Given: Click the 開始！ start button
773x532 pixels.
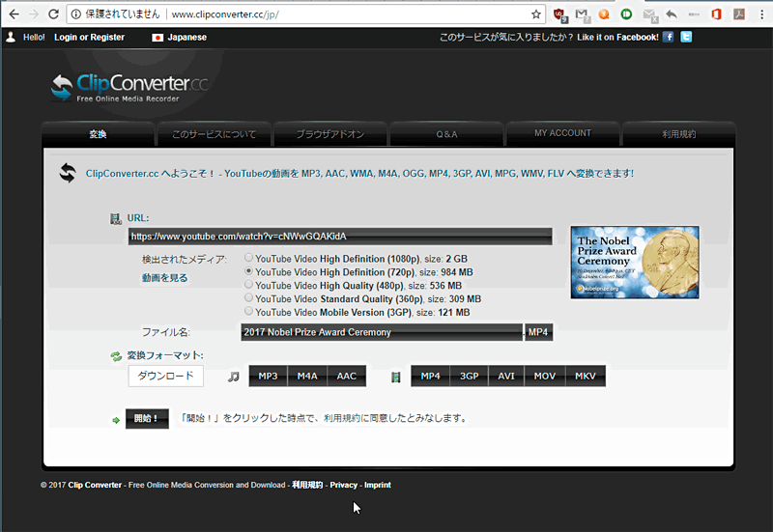Looking at the screenshot, I should coord(147,419).
